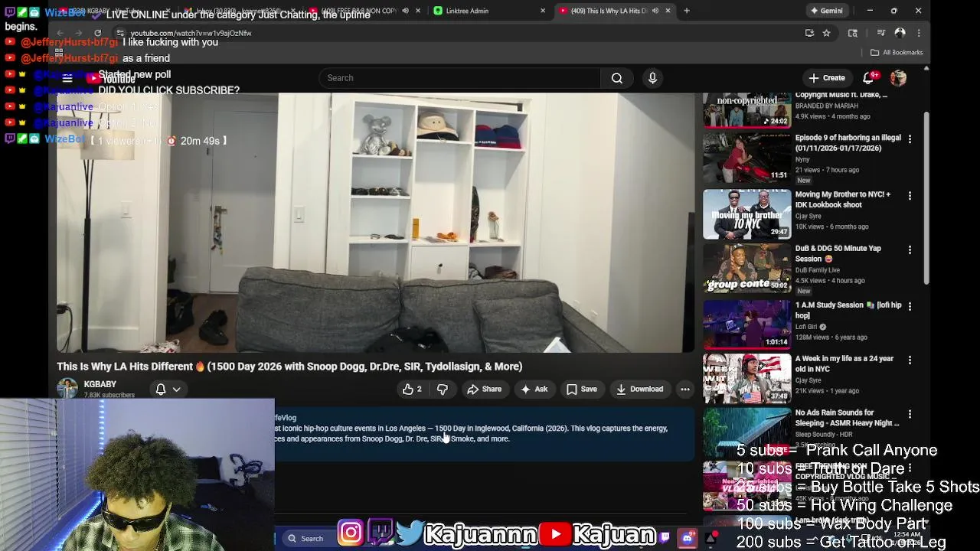
Task: Open the YouTube hamburger guide menu
Action: (67, 78)
